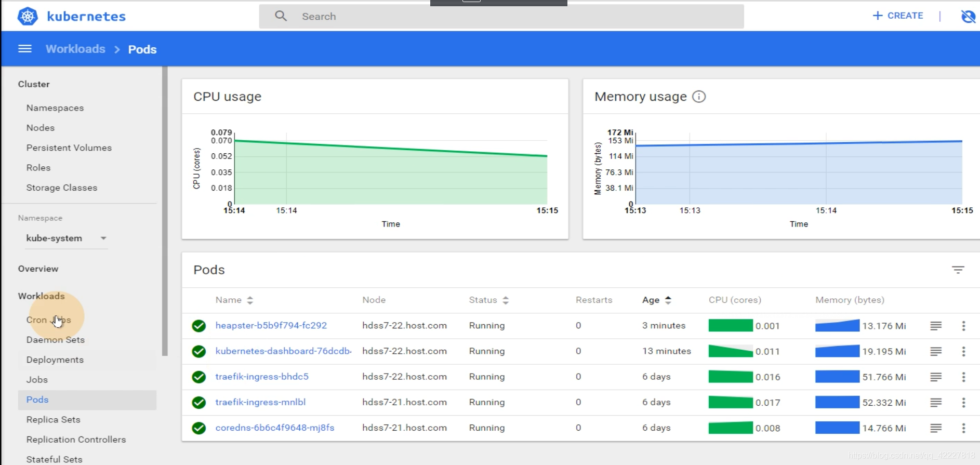
Task: Open Jobs in sidebar
Action: click(37, 380)
